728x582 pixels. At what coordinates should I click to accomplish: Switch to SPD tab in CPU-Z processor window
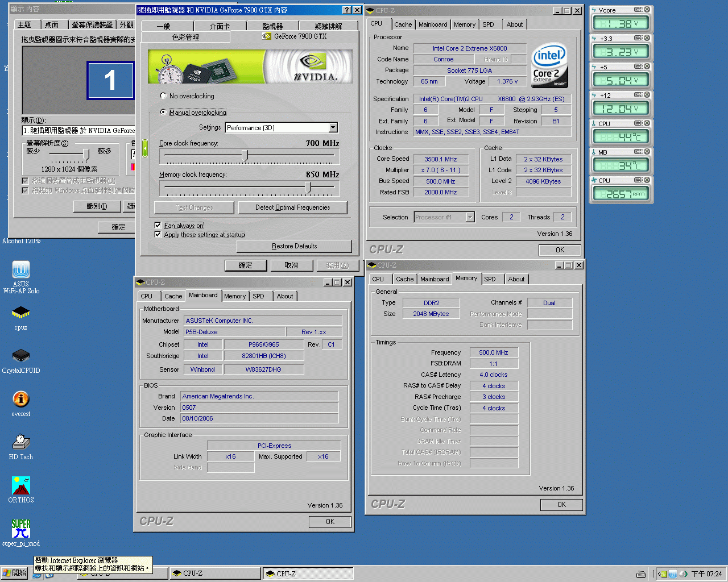pos(489,24)
